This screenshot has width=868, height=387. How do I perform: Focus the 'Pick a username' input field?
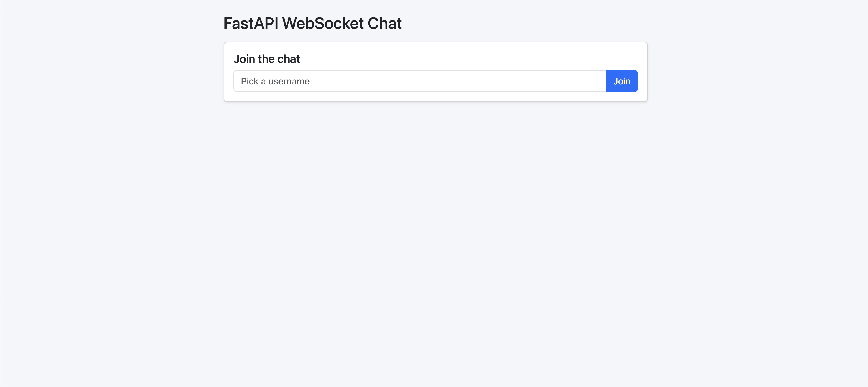[420, 81]
